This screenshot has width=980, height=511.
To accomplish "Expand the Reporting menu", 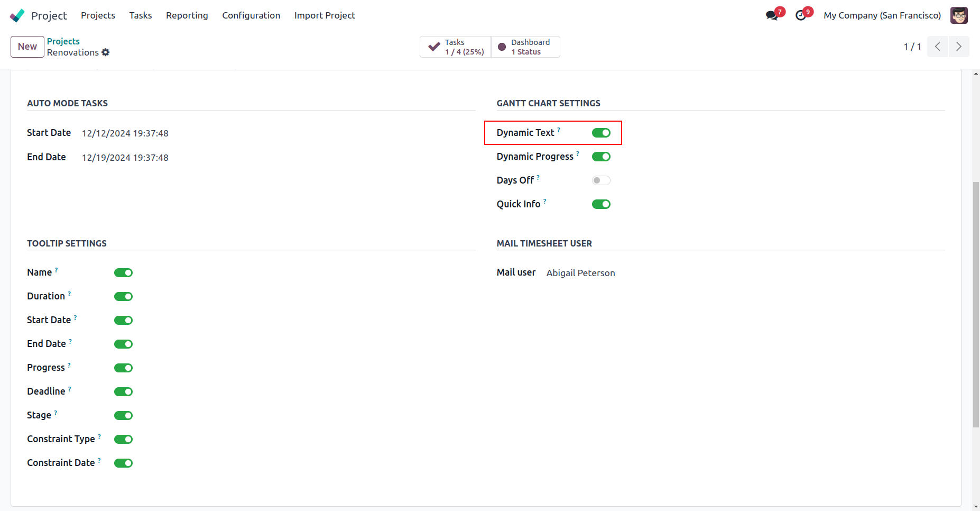I will (187, 15).
